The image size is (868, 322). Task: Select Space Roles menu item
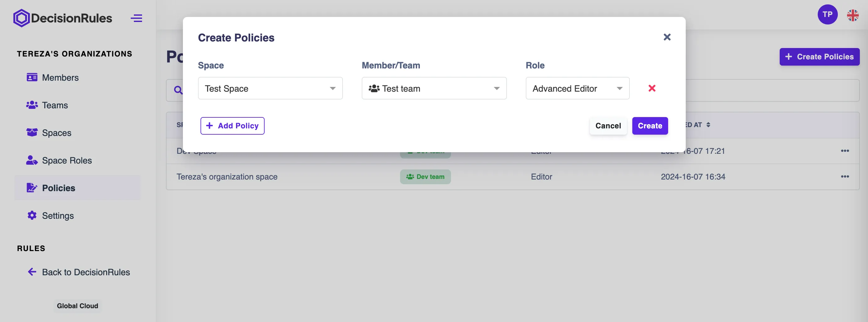[66, 160]
